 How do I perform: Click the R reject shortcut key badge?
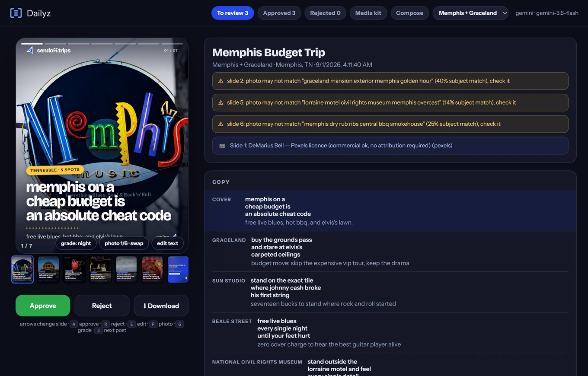105,324
